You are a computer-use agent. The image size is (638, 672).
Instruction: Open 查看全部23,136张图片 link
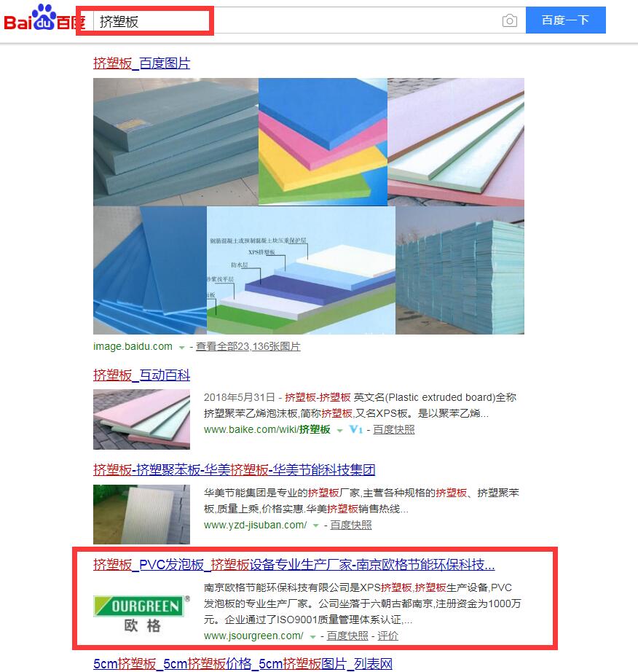tap(248, 346)
